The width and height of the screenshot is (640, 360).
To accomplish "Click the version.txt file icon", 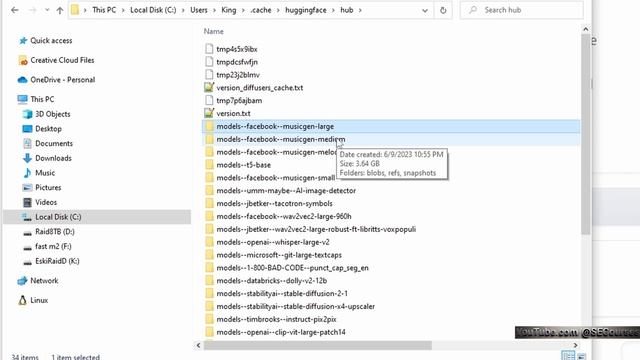I will click(209, 113).
